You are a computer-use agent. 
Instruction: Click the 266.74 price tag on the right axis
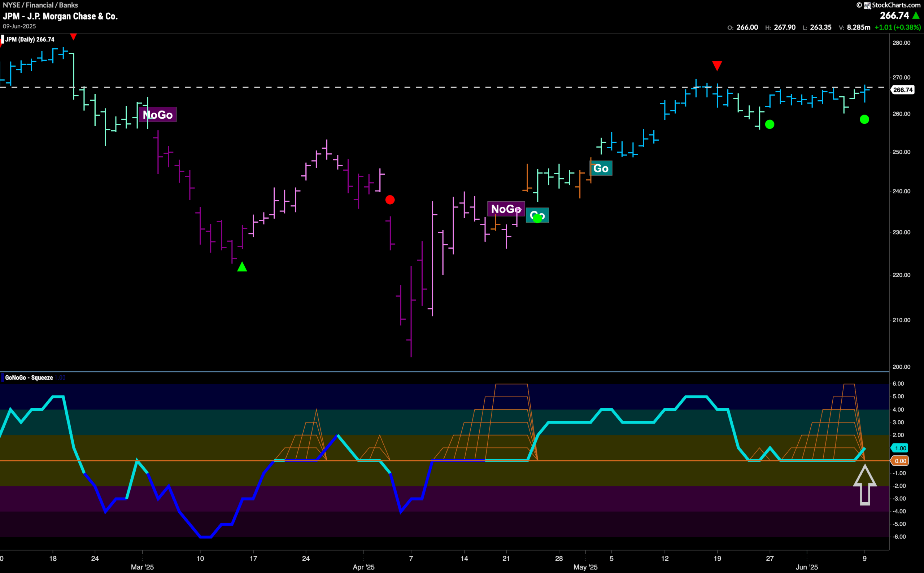pyautogui.click(x=902, y=90)
